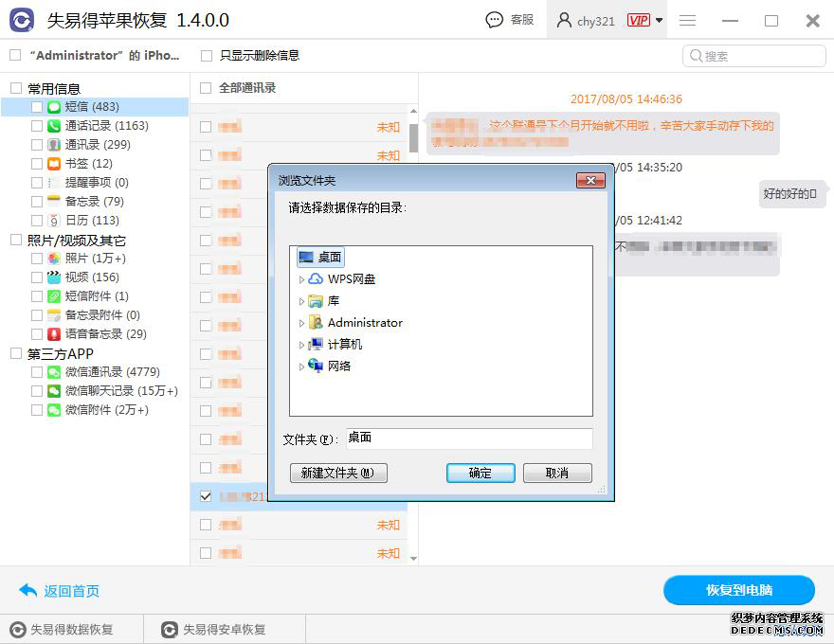The image size is (834, 644).
Task: Click the Libraries folder icon in dialog
Action: pos(316,301)
